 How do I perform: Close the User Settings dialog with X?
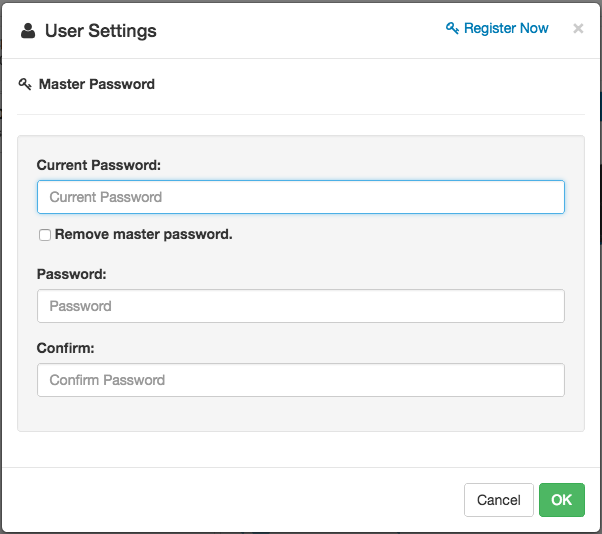click(x=578, y=28)
